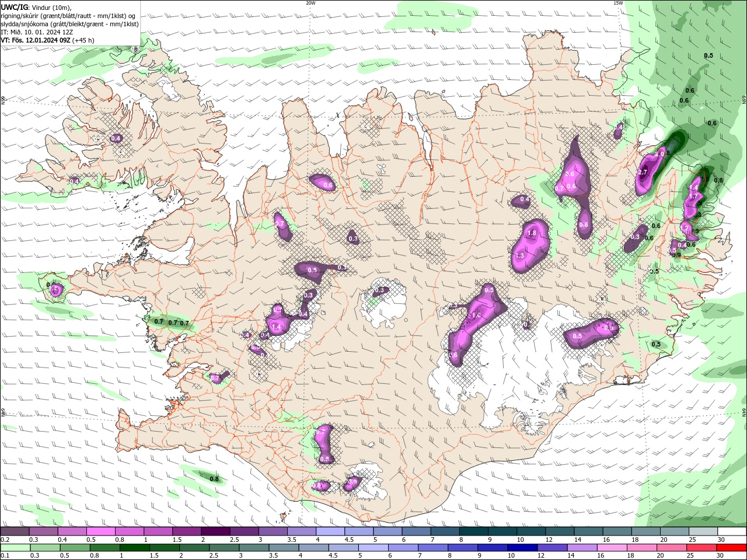Choose the light periwinkle 4 swatch, upper scale
The width and height of the screenshot is (747, 560).
coord(330,531)
